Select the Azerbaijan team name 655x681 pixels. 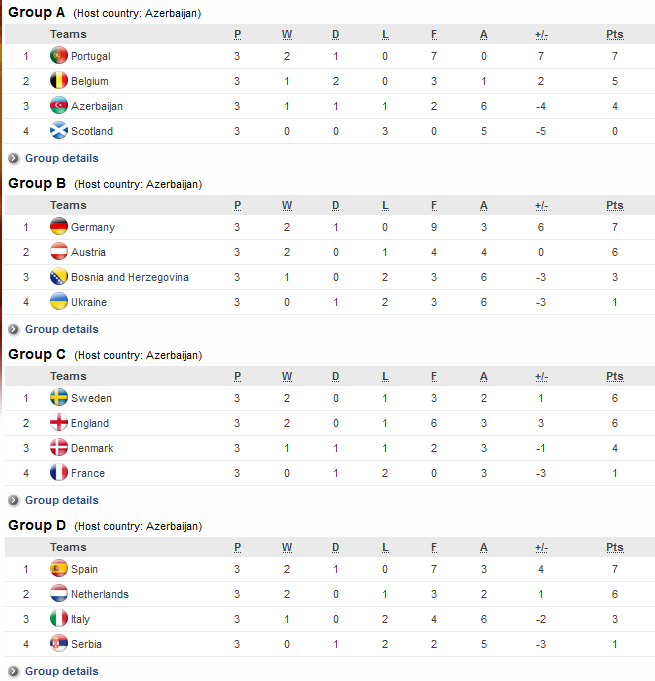click(x=97, y=106)
